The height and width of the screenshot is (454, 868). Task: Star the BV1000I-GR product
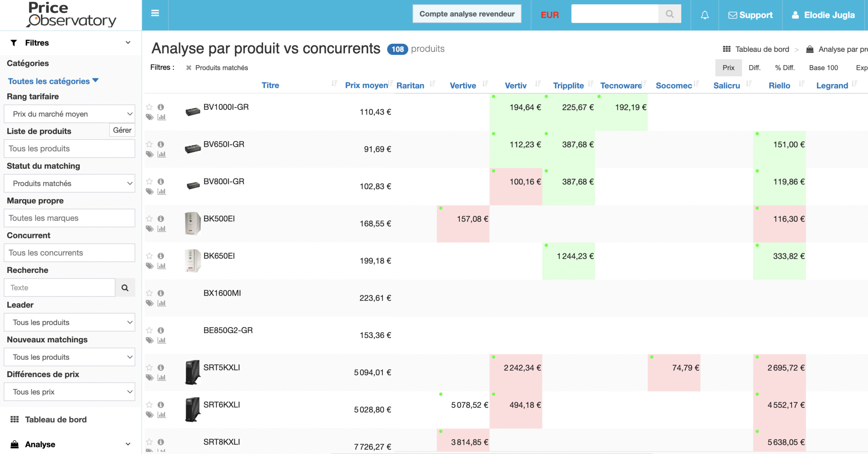click(149, 107)
